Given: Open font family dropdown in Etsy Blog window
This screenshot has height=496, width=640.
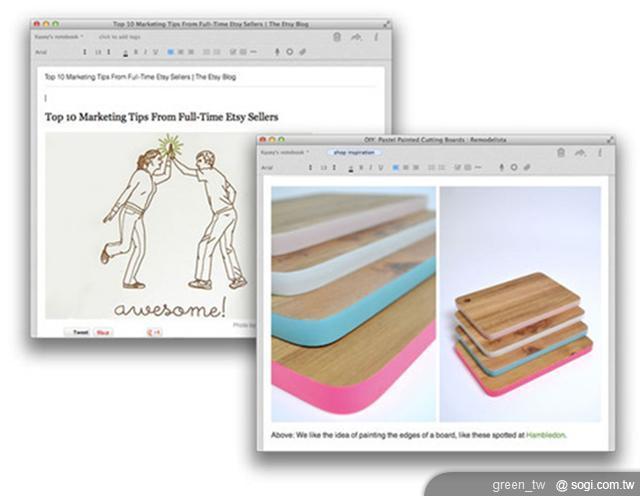Looking at the screenshot, I should click(x=61, y=52).
